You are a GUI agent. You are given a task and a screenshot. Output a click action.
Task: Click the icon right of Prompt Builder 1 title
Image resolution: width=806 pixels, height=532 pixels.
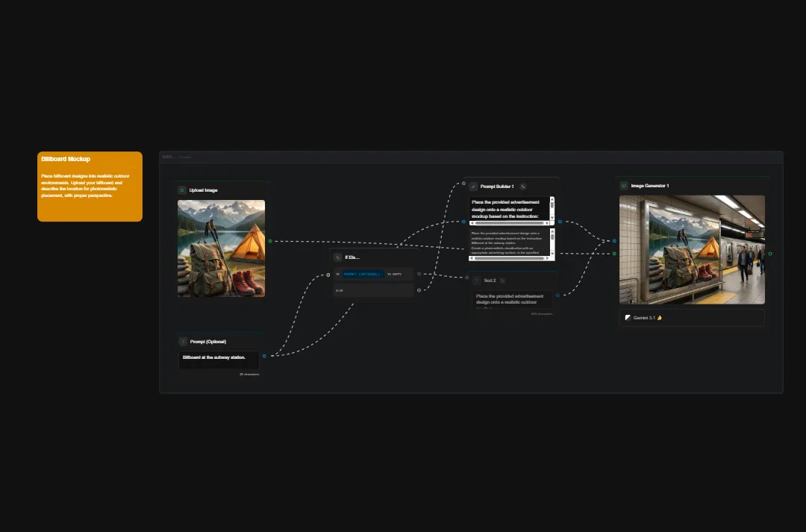point(523,187)
